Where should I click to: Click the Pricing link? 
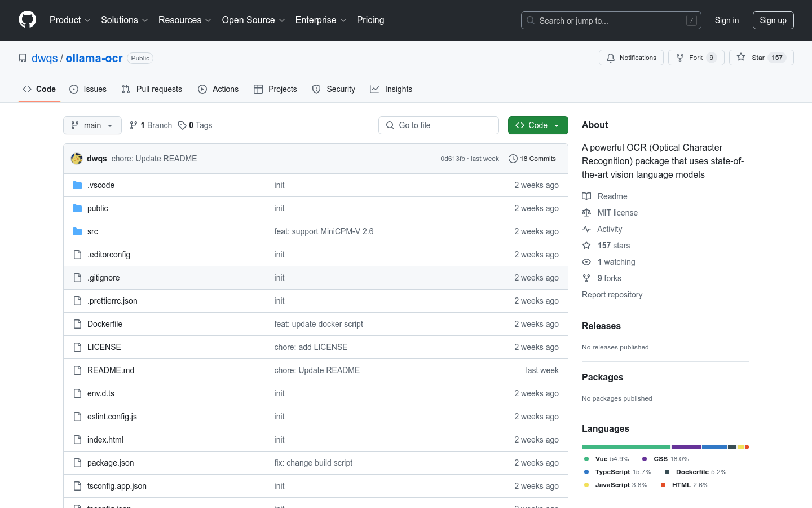[x=370, y=20]
